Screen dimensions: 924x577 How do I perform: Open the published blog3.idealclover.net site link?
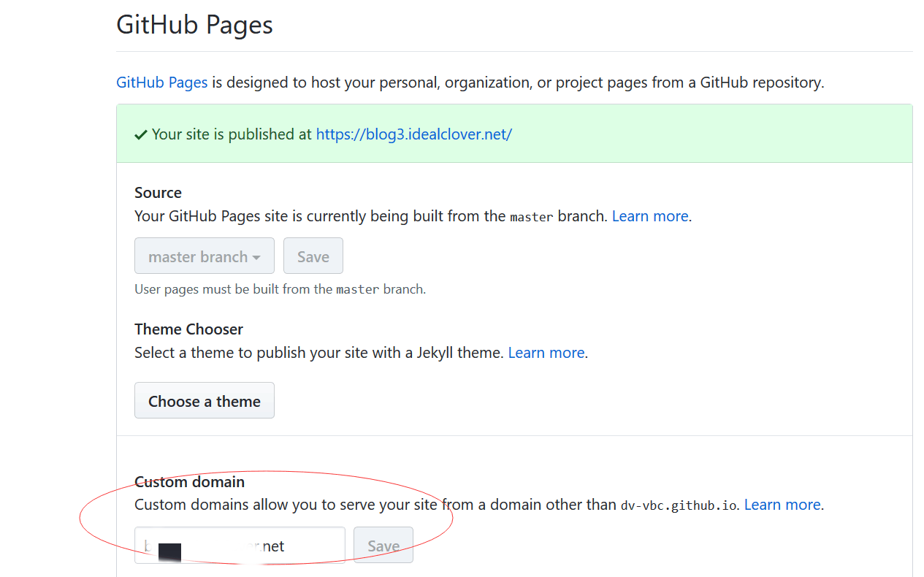(413, 134)
